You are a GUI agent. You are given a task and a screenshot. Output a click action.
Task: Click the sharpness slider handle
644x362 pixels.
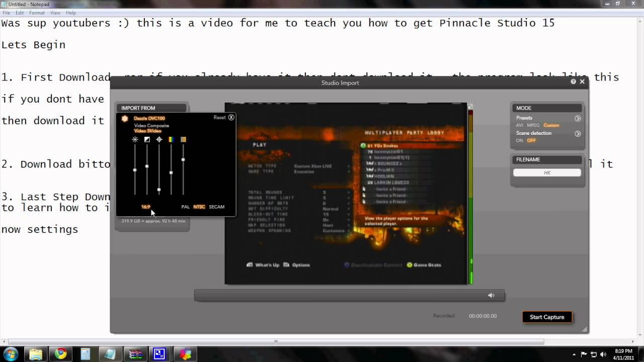pos(159,190)
